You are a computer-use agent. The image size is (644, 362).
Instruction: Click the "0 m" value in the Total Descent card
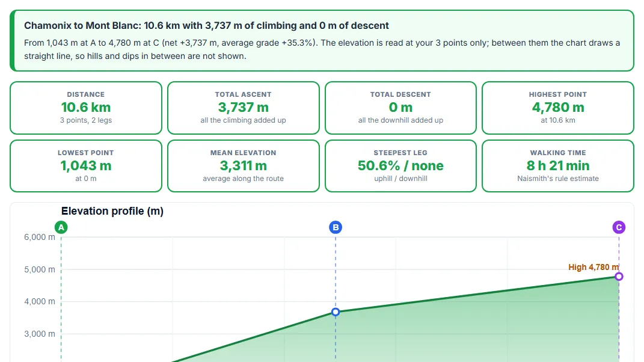click(400, 107)
